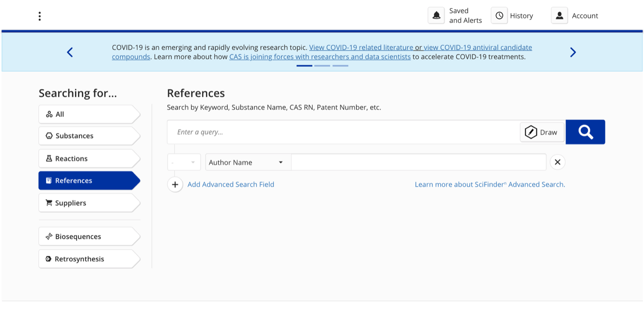Select the second banner slide indicator
644x309 pixels.
click(322, 66)
